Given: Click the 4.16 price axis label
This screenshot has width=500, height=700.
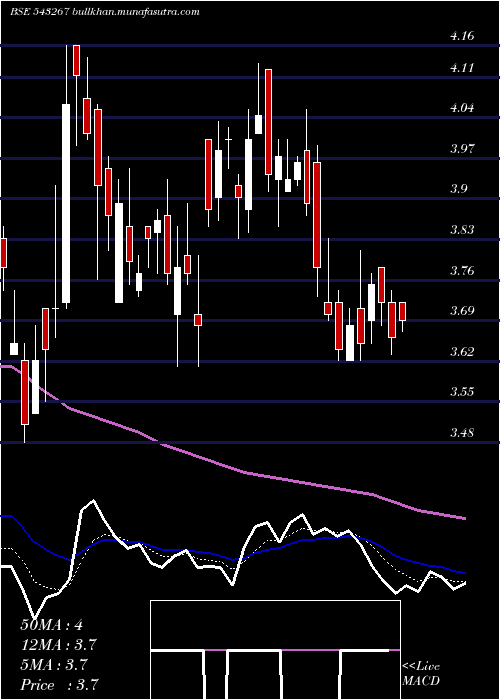Looking at the screenshot, I should tap(462, 36).
